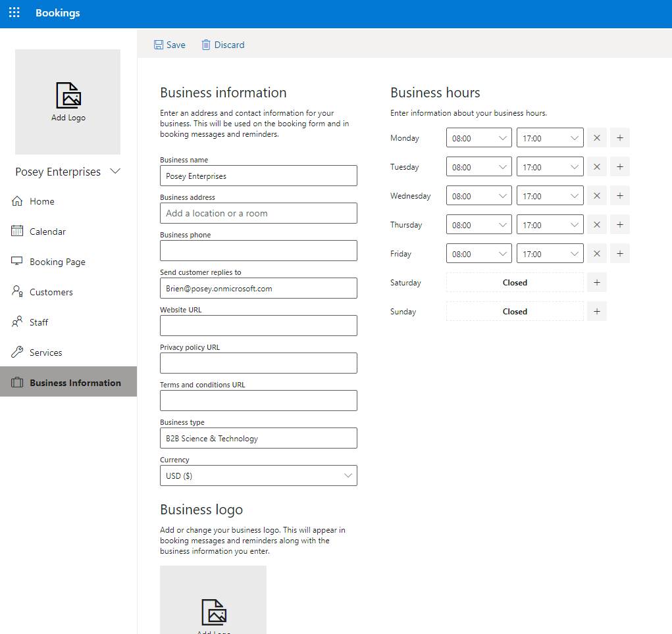This screenshot has height=634, width=672.
Task: Click the Save icon in toolbar
Action: [159, 45]
